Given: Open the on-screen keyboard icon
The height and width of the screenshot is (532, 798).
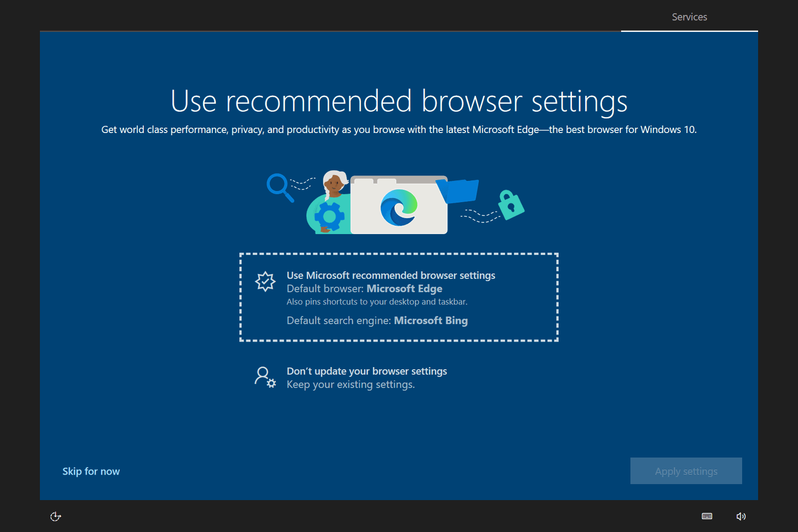Looking at the screenshot, I should point(707,516).
